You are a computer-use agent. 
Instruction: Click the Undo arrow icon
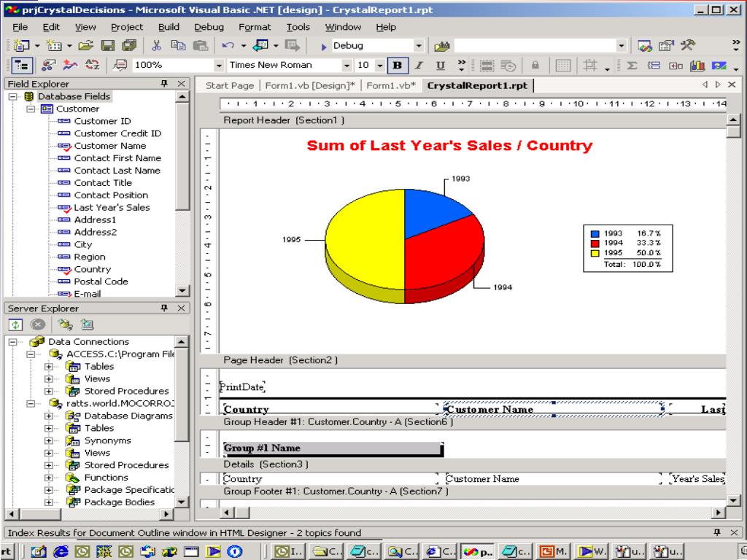pyautogui.click(x=228, y=46)
